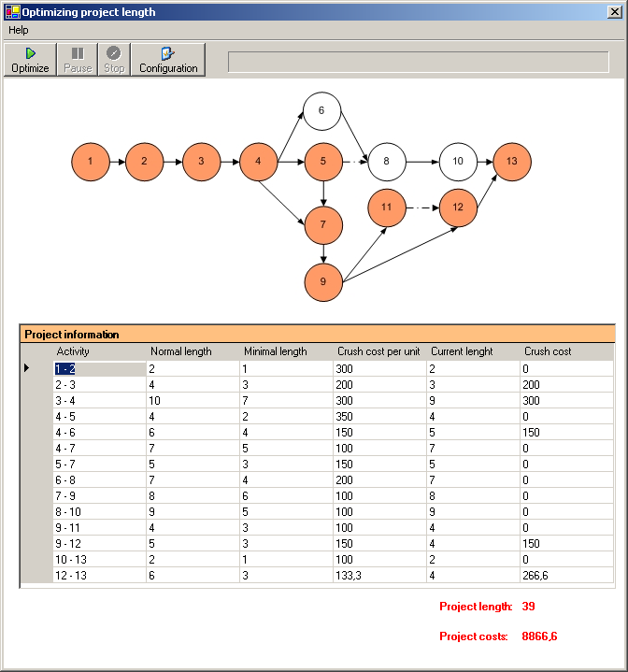This screenshot has width=628, height=672.
Task: Click the Project information panel header
Action: (x=318, y=335)
